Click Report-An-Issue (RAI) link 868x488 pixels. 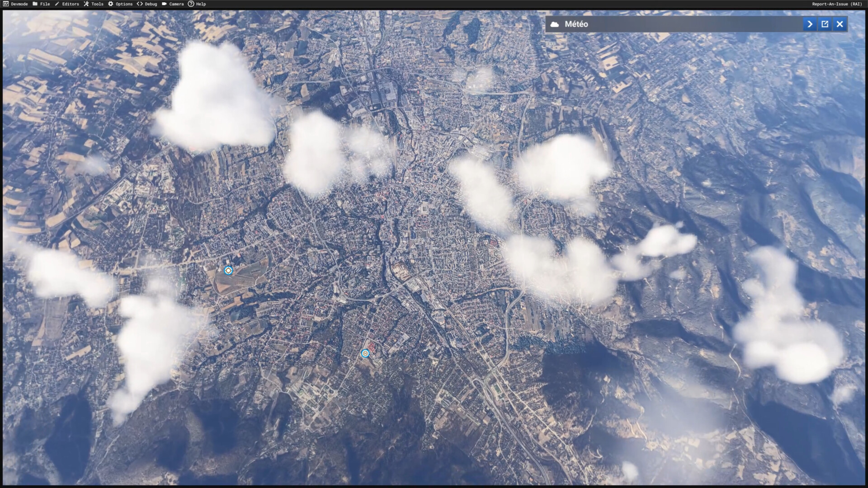click(837, 4)
